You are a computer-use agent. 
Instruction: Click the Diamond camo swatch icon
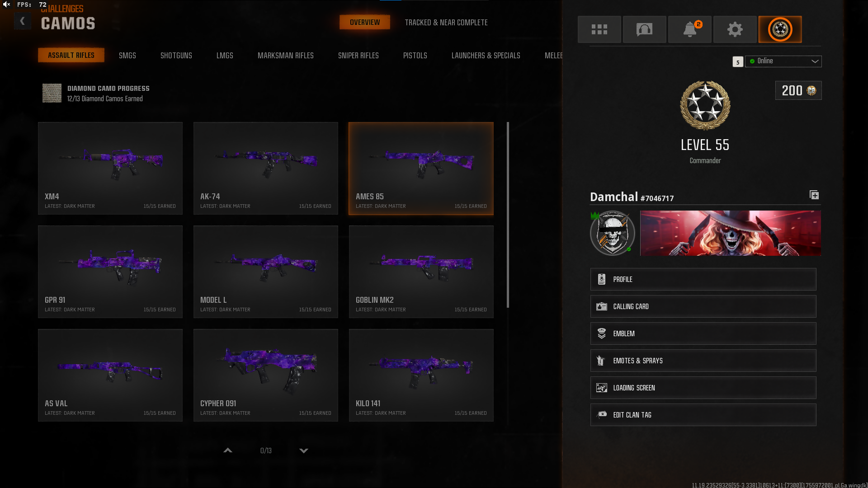(x=52, y=93)
